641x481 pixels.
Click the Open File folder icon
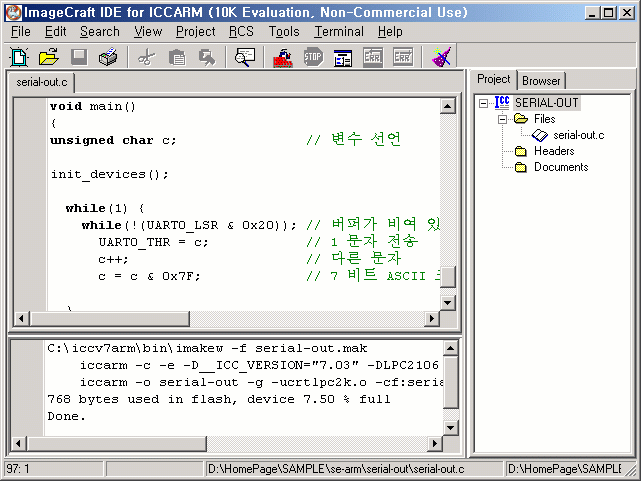pos(49,57)
